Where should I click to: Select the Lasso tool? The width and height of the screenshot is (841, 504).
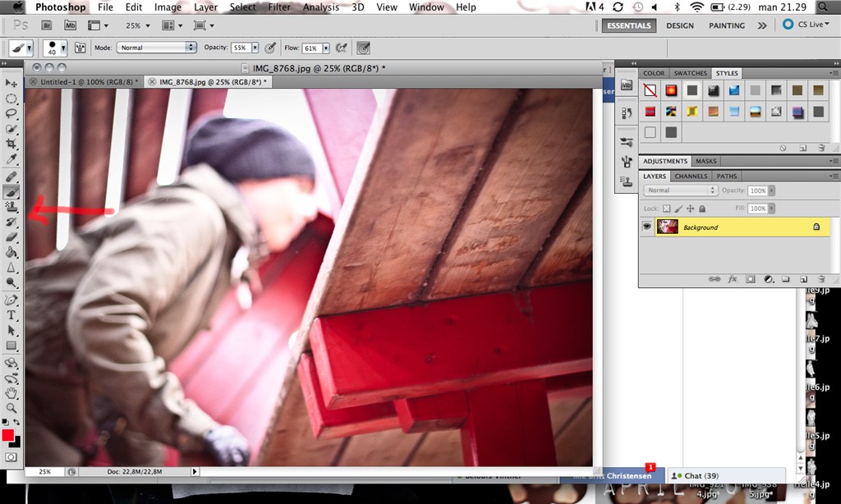coord(11,113)
